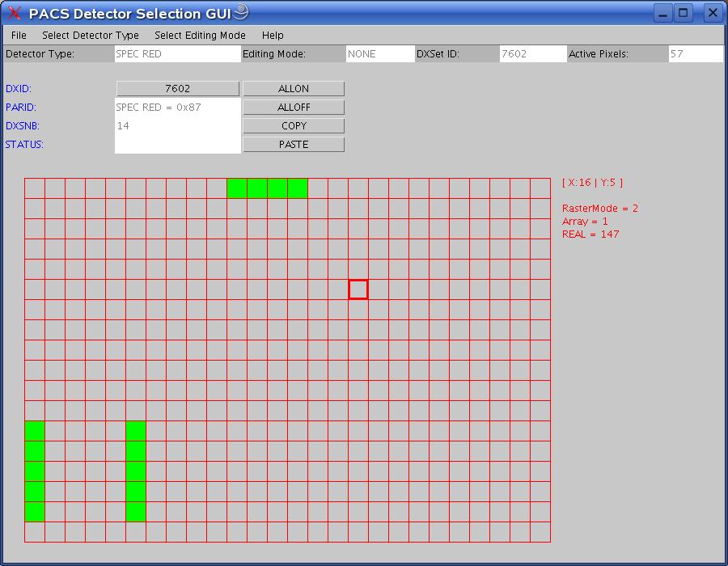Toggle the bottom green pixel in the first grid column
728x566 pixels.
click(x=35, y=512)
